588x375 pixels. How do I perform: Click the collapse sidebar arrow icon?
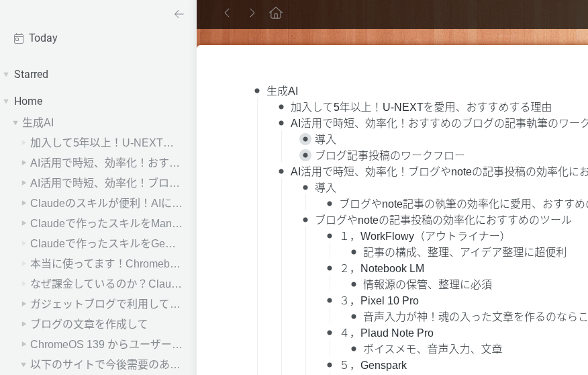pos(179,13)
